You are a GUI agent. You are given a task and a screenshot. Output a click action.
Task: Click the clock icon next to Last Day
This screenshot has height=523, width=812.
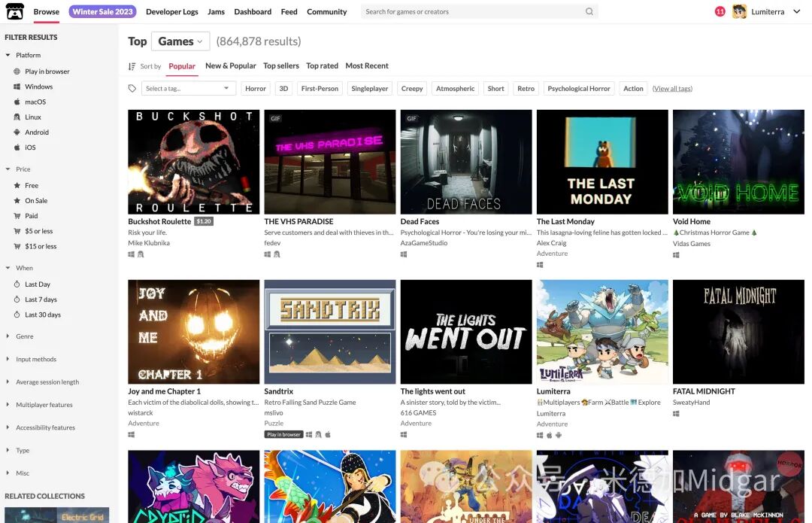[x=17, y=284]
